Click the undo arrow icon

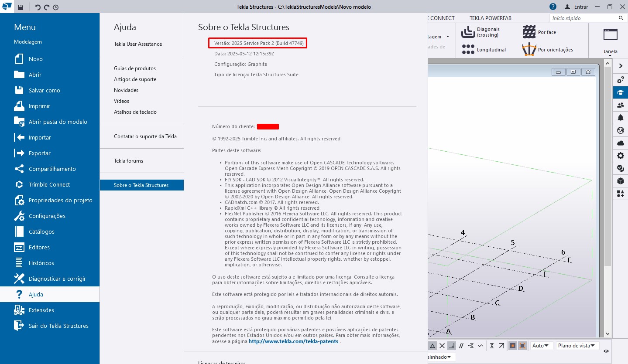coord(38,7)
